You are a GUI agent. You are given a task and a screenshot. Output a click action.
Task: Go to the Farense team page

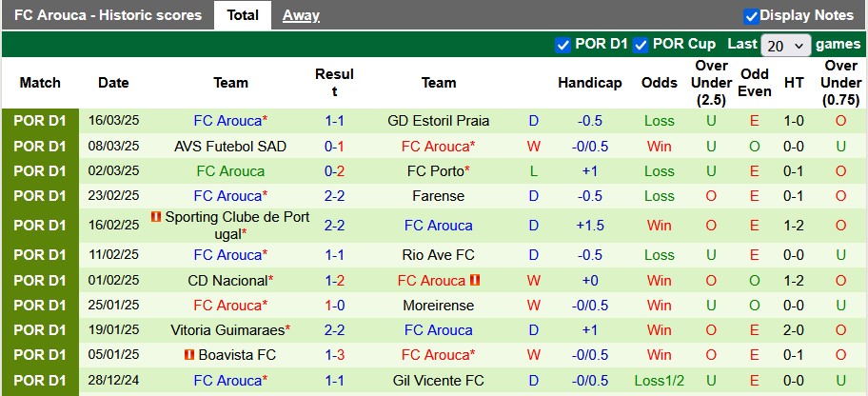[439, 196]
